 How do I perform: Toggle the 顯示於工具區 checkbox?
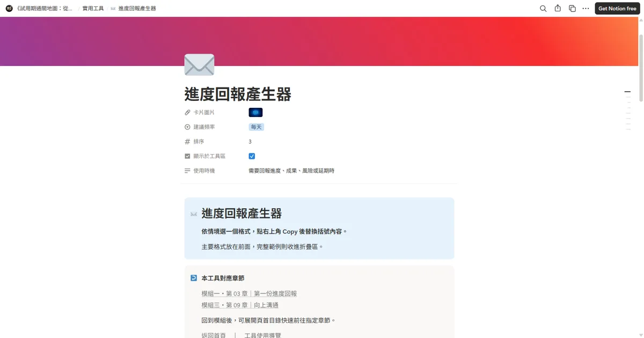point(252,156)
